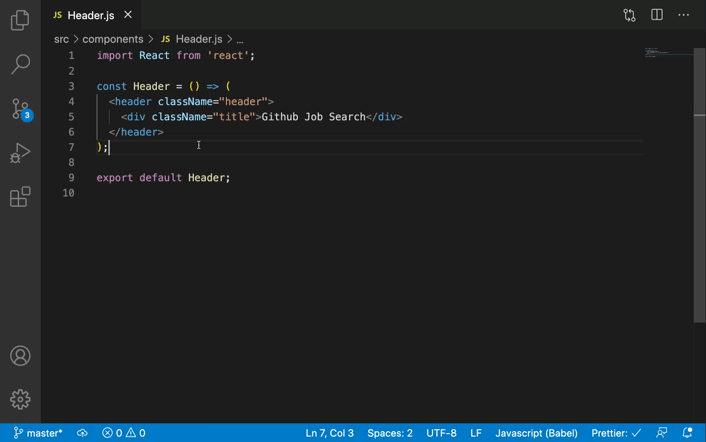706x442 pixels.
Task: Click the vertical editor scrollbar
Action: [x=699, y=185]
